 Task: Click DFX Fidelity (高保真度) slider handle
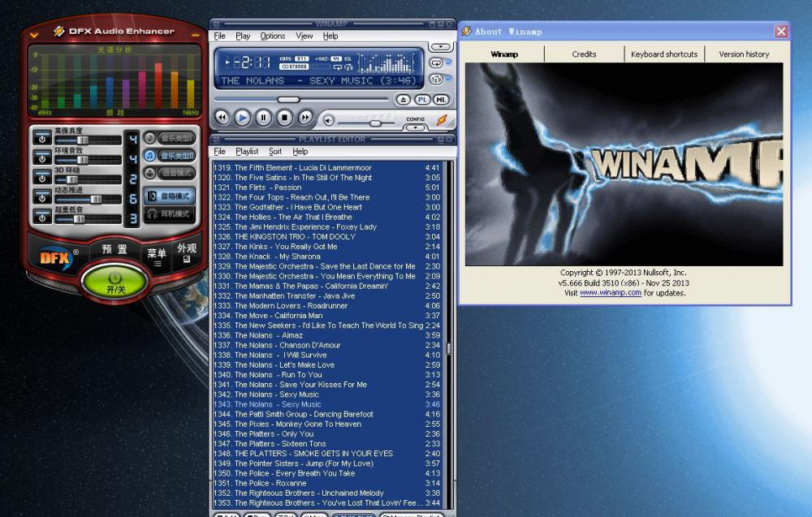coord(82,140)
